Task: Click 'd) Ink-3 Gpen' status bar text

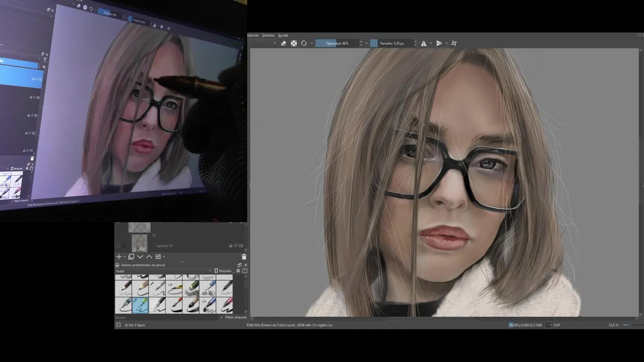Action: (x=135, y=325)
